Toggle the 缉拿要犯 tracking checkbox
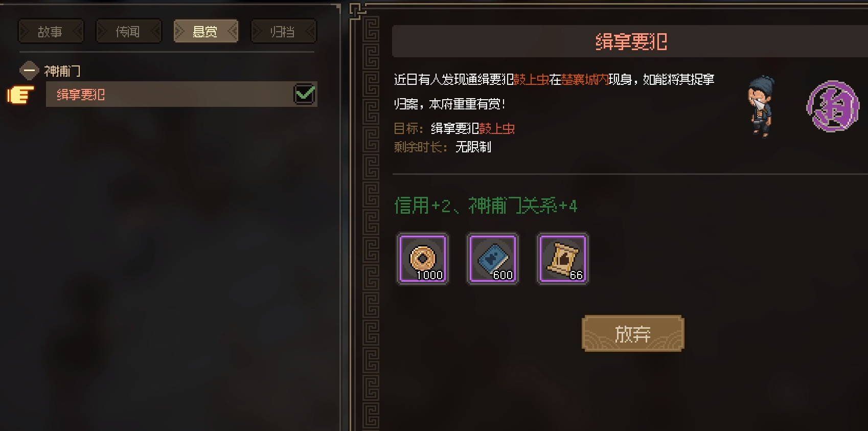This screenshot has width=868, height=431. (305, 94)
